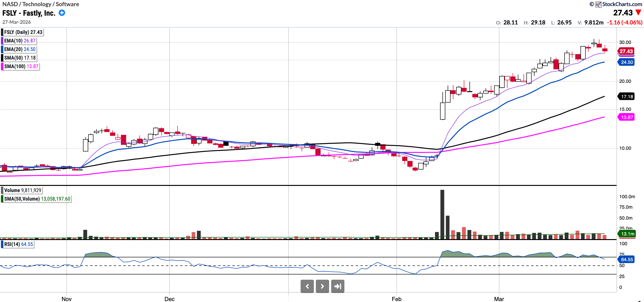Click the red down-triangle price change indicator

[639, 13]
